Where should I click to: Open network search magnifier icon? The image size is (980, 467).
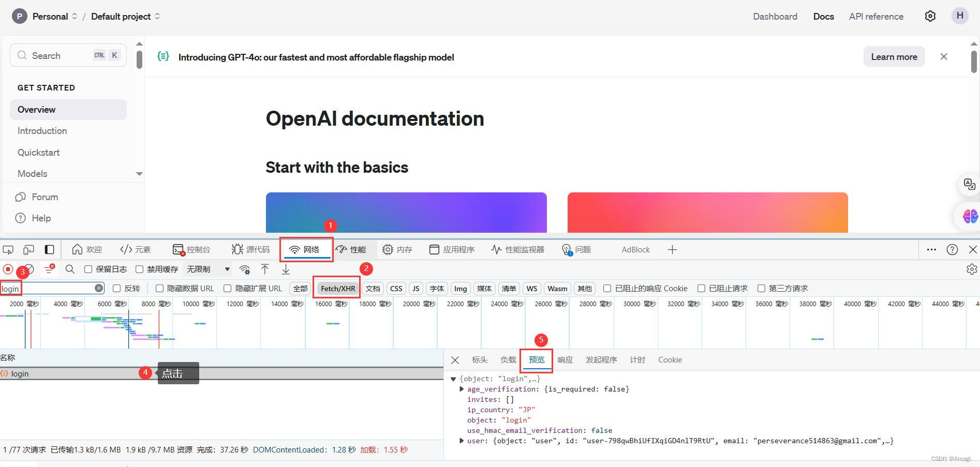[x=70, y=269]
